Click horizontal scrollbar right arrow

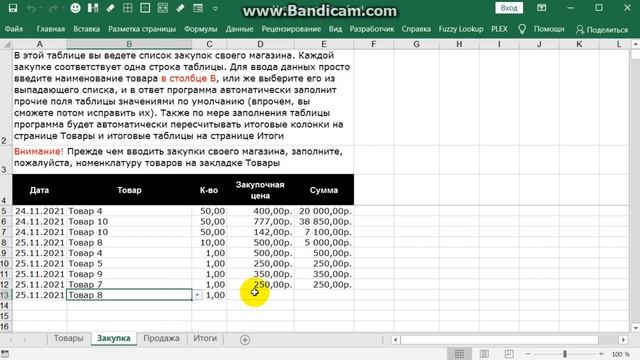623,340
